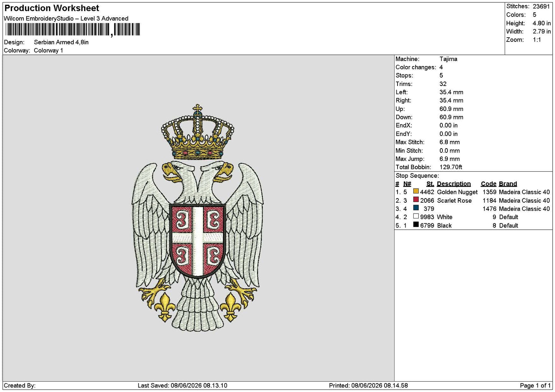
Task: Click the Max Jump value 6.9 mm
Action: point(449,159)
